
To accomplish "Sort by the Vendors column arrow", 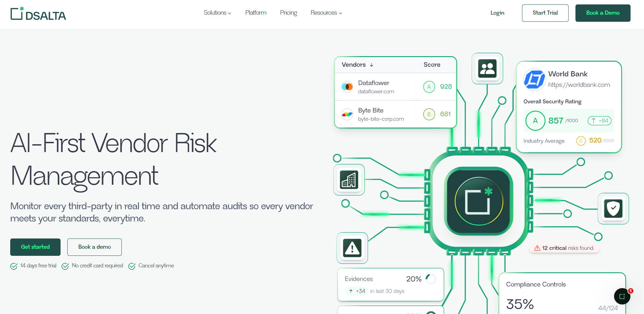I will pyautogui.click(x=371, y=65).
